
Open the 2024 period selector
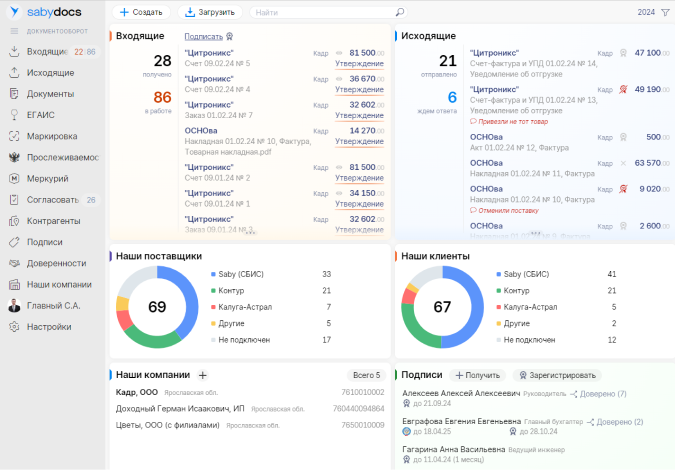[x=646, y=12]
